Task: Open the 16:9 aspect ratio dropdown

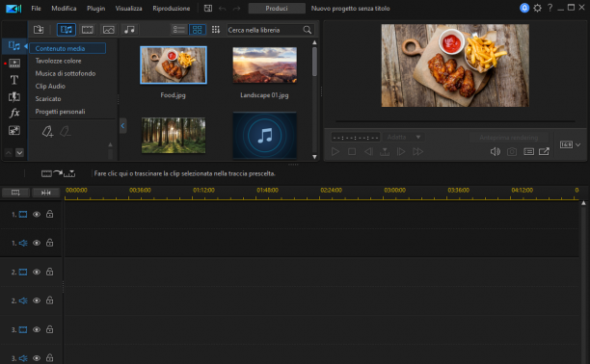Action: (x=570, y=144)
